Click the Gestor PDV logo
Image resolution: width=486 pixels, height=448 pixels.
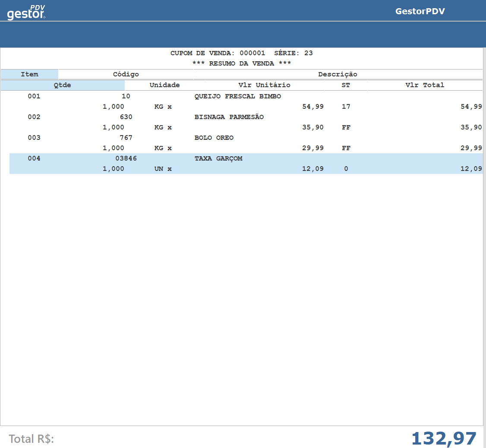tap(26, 12)
